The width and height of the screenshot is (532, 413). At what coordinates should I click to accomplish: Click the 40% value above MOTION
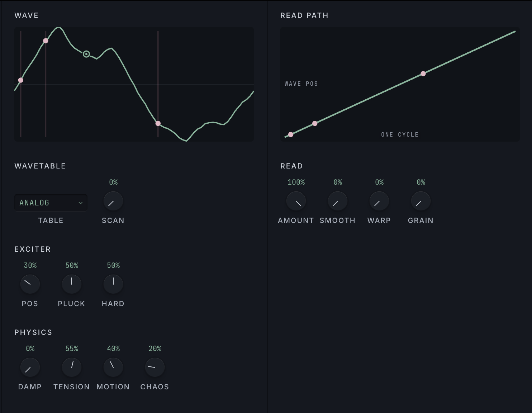point(113,348)
